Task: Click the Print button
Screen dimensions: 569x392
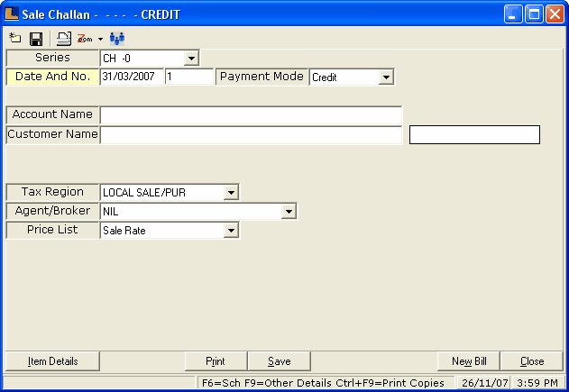Action: point(216,361)
